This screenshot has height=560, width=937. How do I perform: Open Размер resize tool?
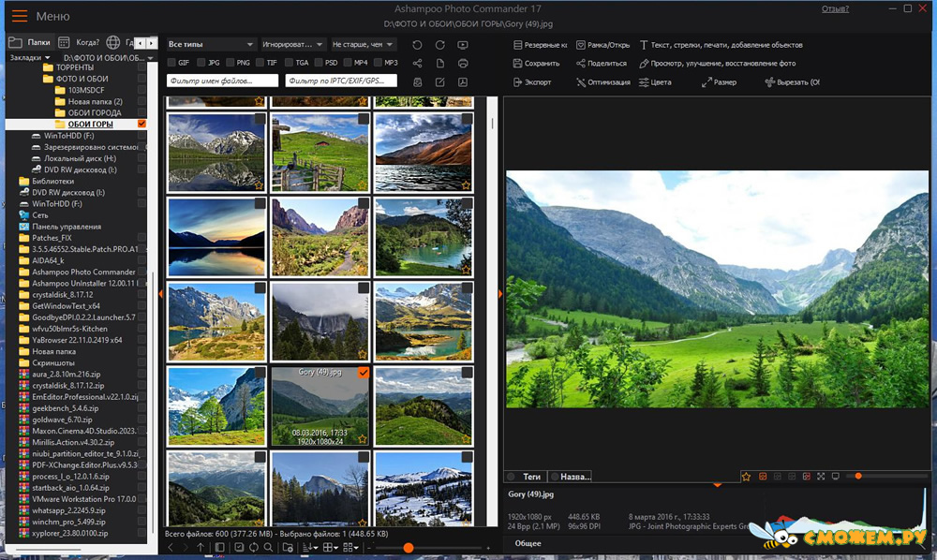[719, 82]
